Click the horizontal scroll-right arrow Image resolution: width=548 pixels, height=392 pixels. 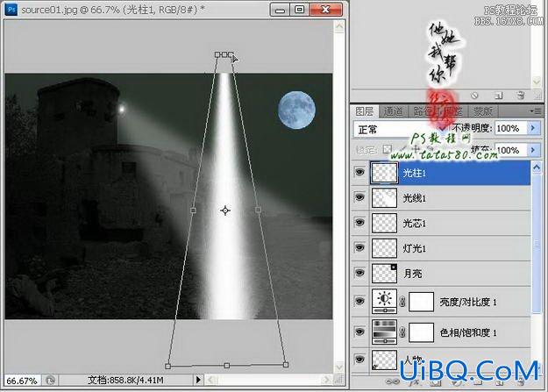click(326, 380)
